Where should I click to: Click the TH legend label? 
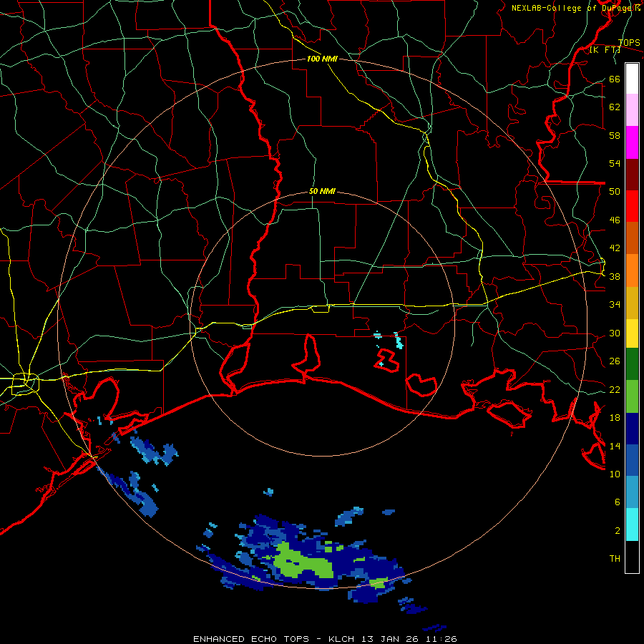[615, 558]
